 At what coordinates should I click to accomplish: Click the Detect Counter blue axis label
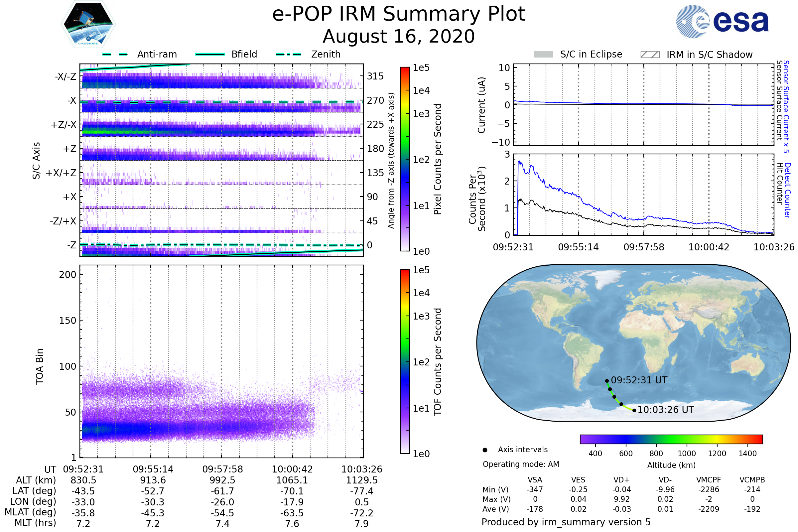[x=788, y=191]
